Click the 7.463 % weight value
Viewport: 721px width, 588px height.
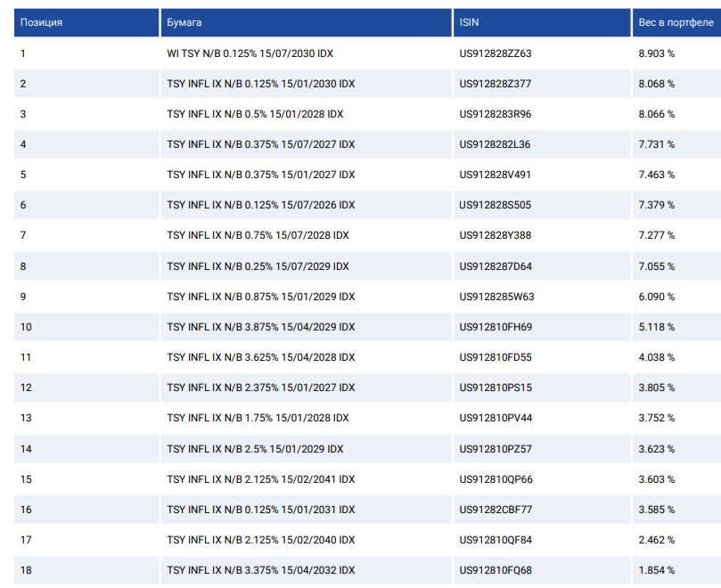pos(656,175)
